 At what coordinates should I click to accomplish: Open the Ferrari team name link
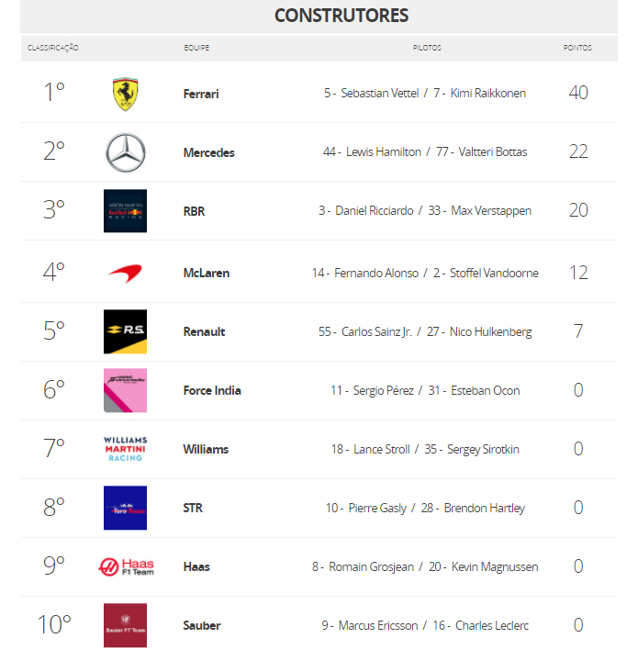click(x=201, y=94)
